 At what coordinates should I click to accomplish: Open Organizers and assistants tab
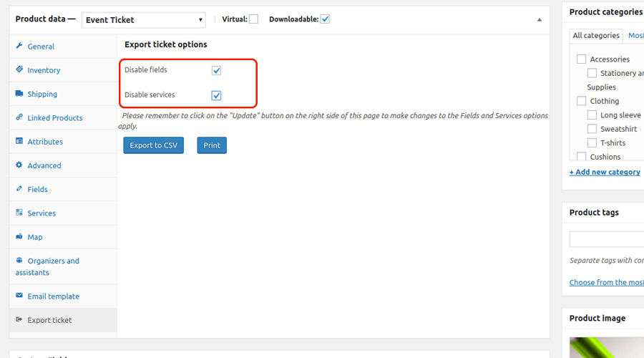click(x=63, y=267)
